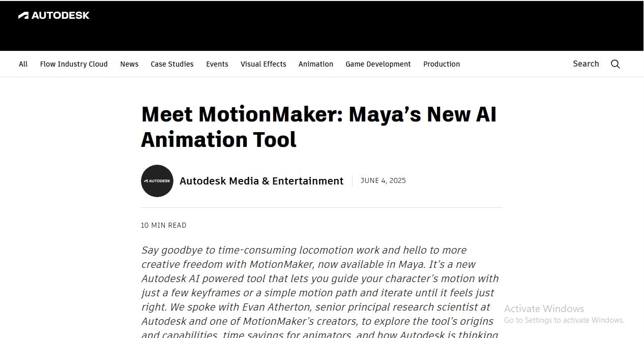
Task: Open the Animation section
Action: click(316, 64)
